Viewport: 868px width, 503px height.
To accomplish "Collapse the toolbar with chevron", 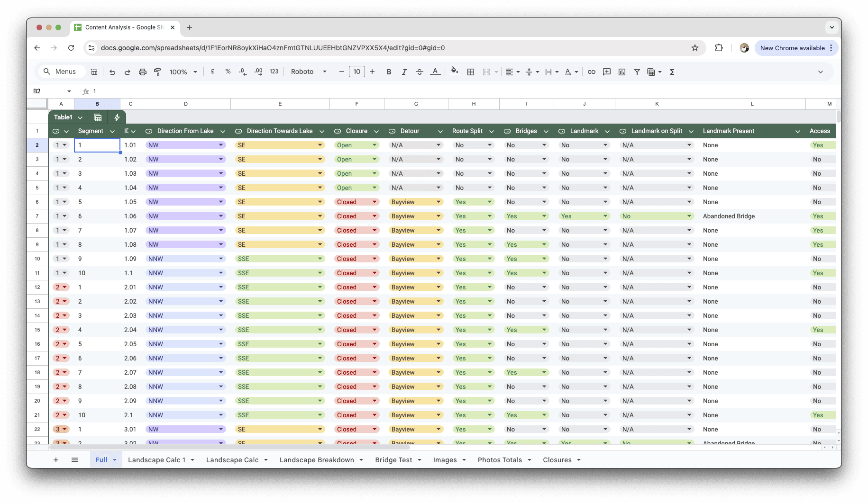I will (821, 72).
